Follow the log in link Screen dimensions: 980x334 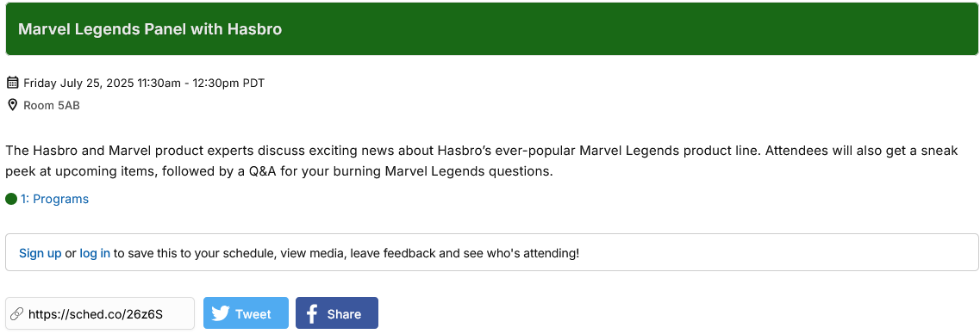click(x=95, y=253)
